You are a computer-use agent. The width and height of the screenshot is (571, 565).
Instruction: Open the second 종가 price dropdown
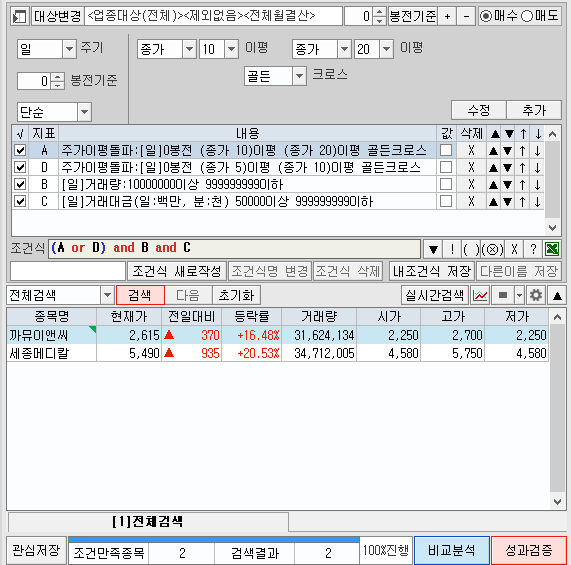pyautogui.click(x=344, y=49)
